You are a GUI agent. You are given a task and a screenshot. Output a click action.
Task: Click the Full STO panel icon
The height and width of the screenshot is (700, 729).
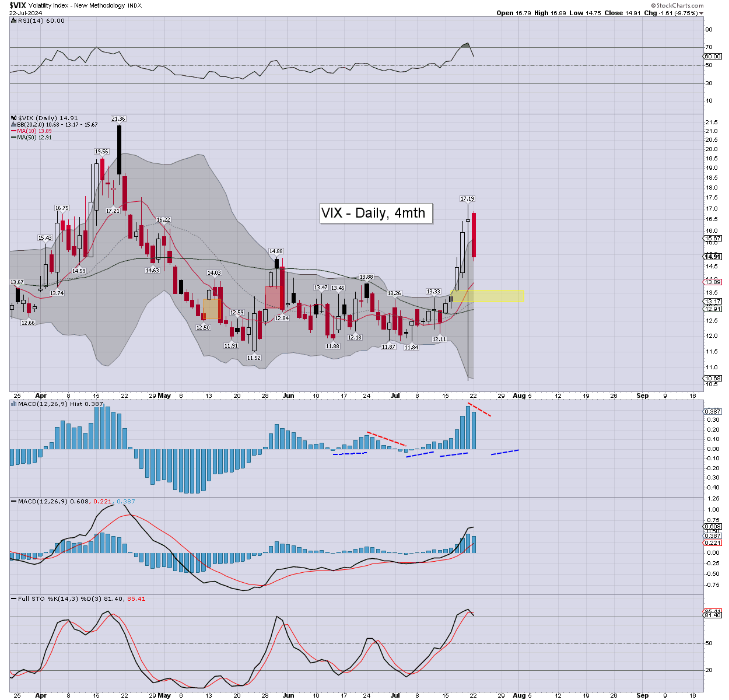[x=13, y=599]
